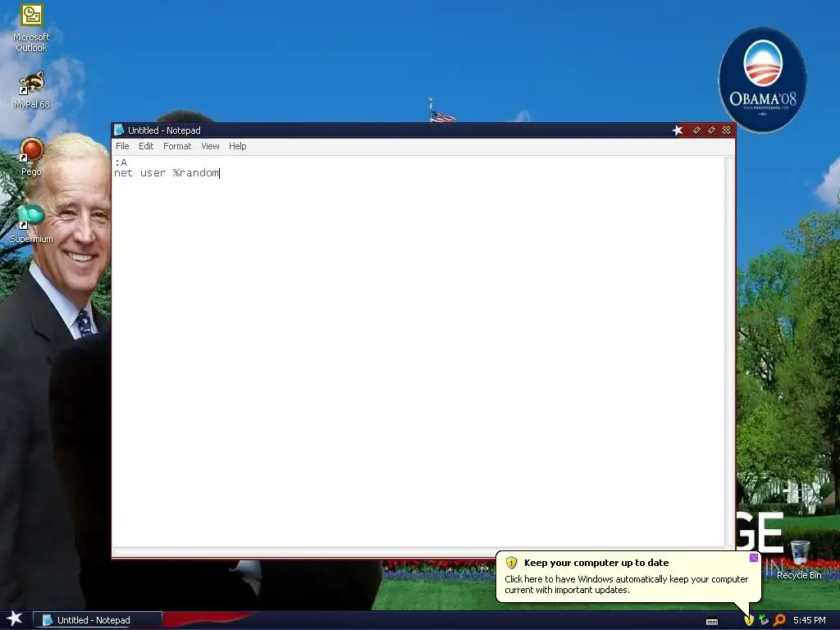The width and height of the screenshot is (840, 630).
Task: Click the star Start button on taskbar
Action: tap(15, 619)
